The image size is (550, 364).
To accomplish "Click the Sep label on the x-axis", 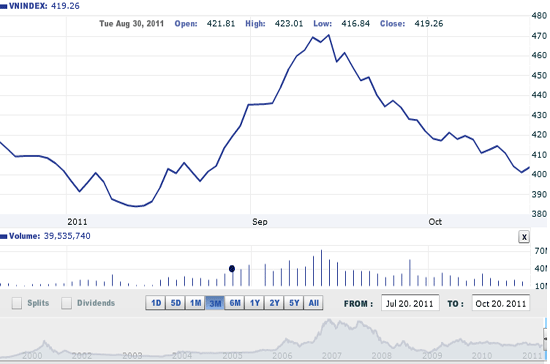I will [260, 222].
